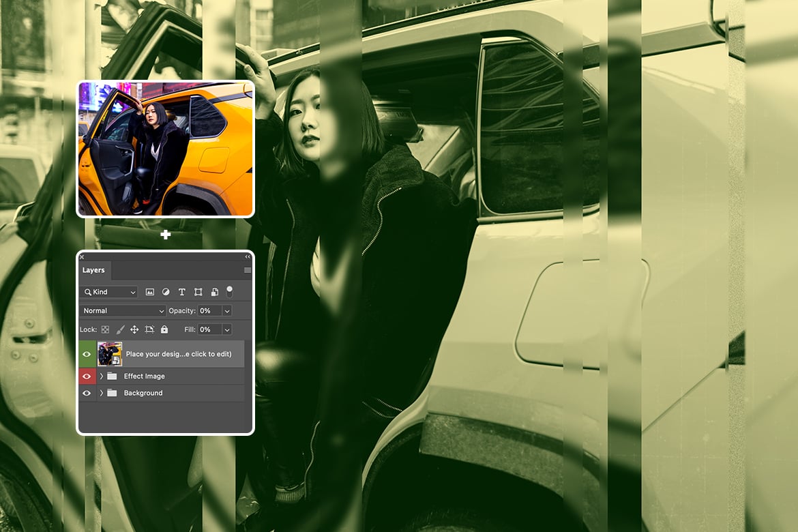Click the original yellow taxi photo preview

(x=166, y=149)
